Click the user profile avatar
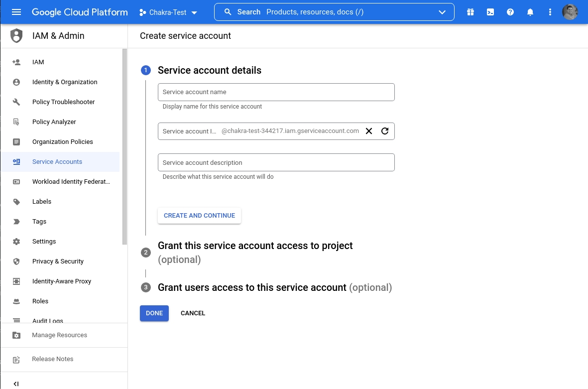 570,12
